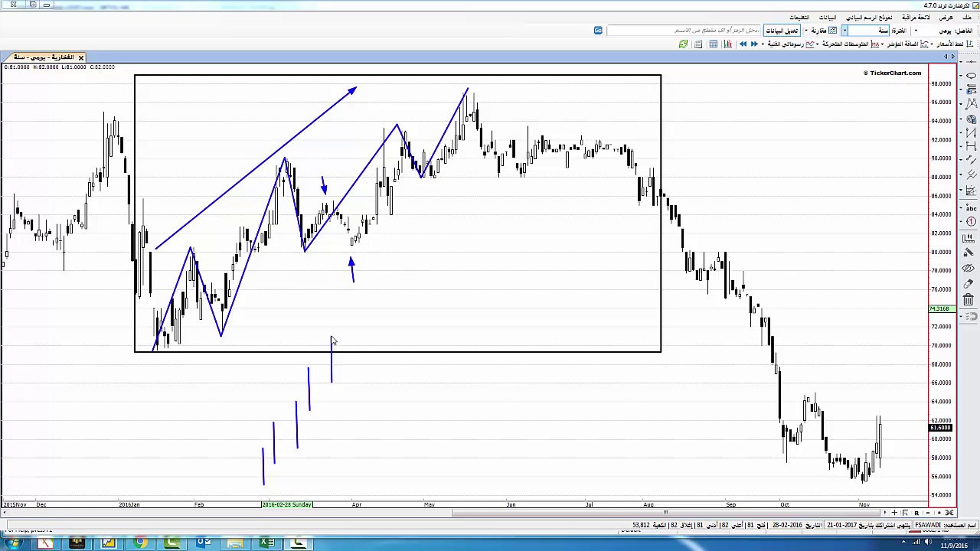Click the blue Go button

[598, 31]
